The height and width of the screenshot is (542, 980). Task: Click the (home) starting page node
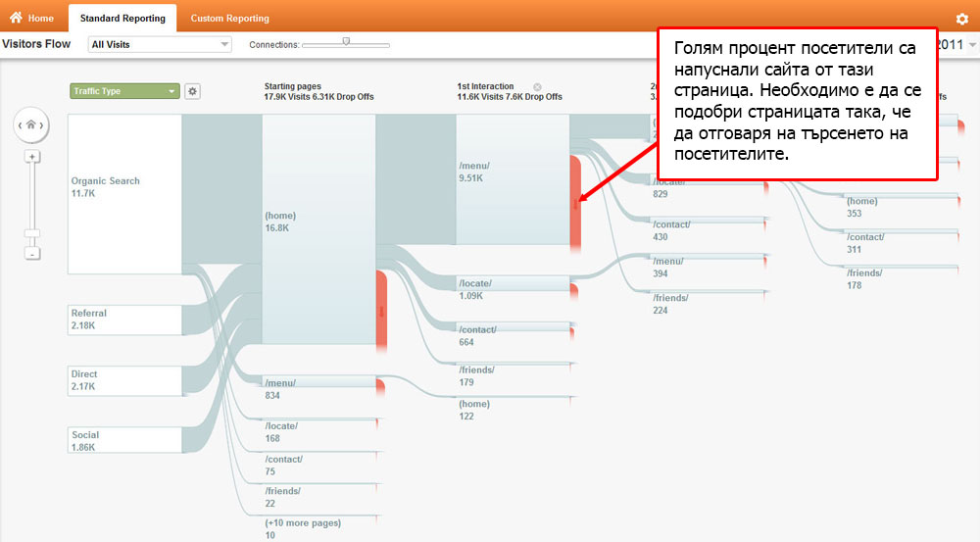pos(318,229)
